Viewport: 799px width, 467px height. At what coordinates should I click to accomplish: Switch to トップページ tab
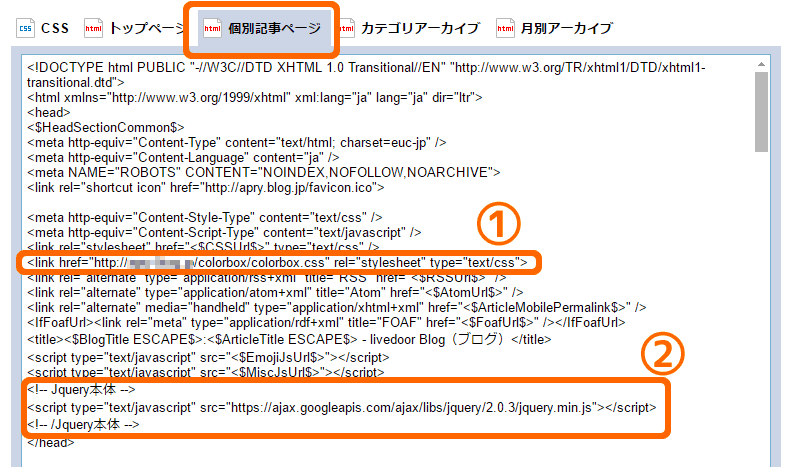click(135, 29)
